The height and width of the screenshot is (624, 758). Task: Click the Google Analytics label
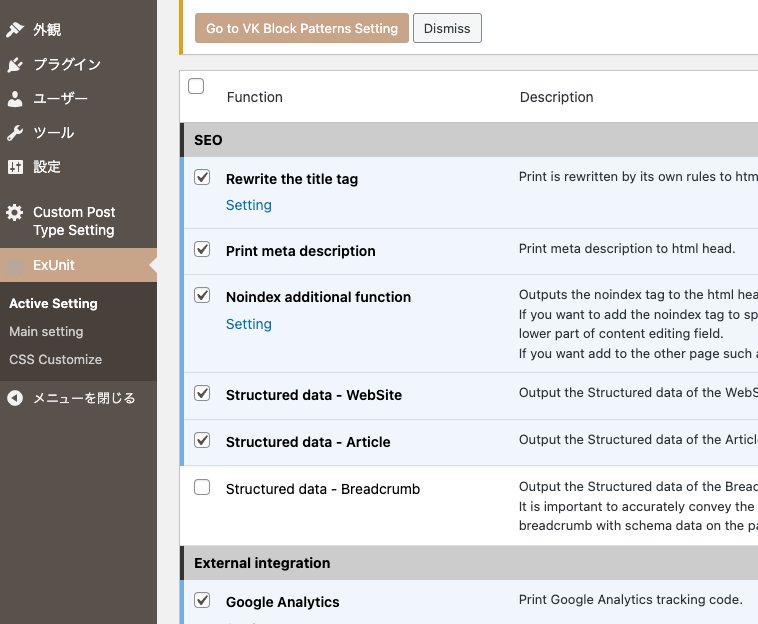point(283,602)
